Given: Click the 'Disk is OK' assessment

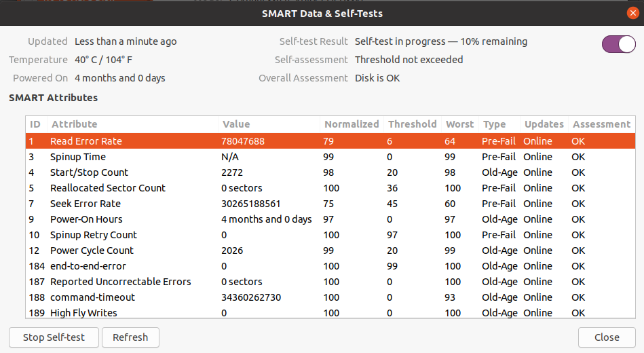Looking at the screenshot, I should click(x=377, y=78).
